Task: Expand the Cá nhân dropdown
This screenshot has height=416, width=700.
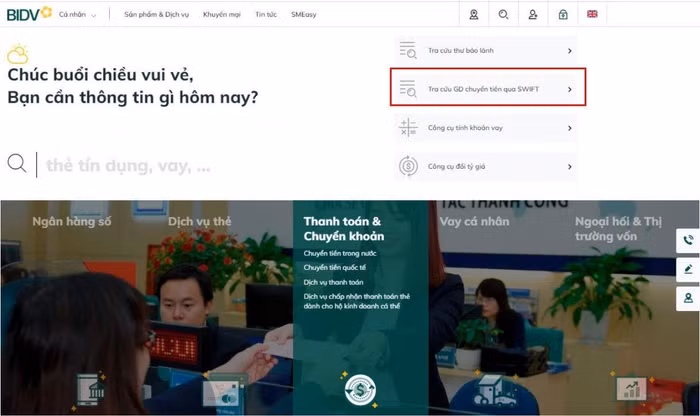Action: click(x=78, y=15)
